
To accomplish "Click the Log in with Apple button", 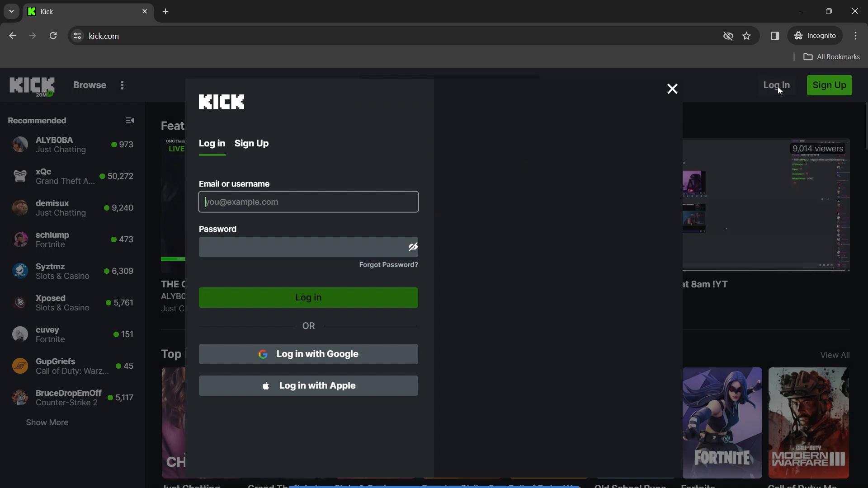I will pos(309,385).
